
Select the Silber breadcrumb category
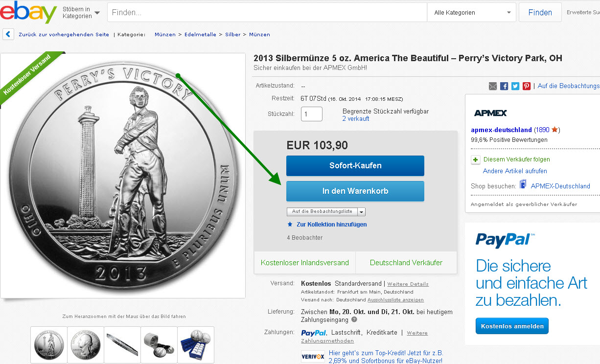(233, 35)
